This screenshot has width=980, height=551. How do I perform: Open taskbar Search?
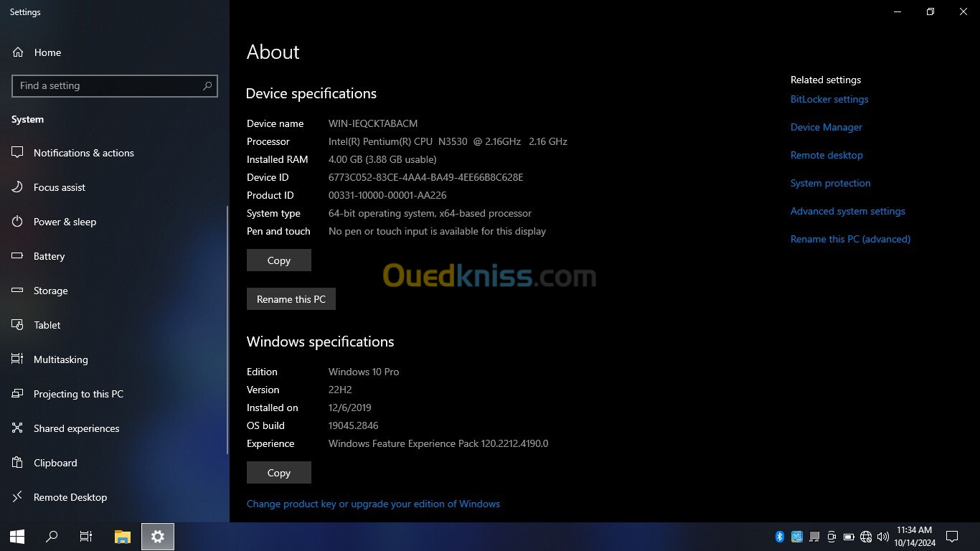point(52,537)
